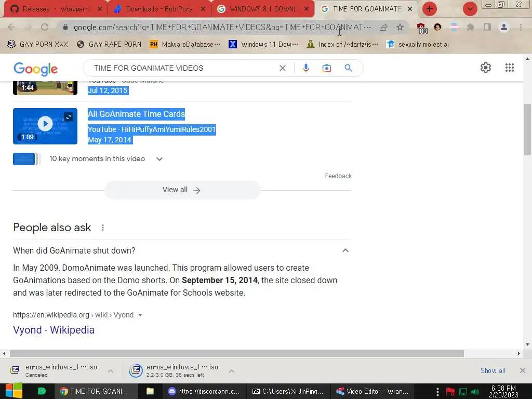Close the TIME FOR GOANIMATE tab
This screenshot has height=399, width=532.
coord(410,9)
